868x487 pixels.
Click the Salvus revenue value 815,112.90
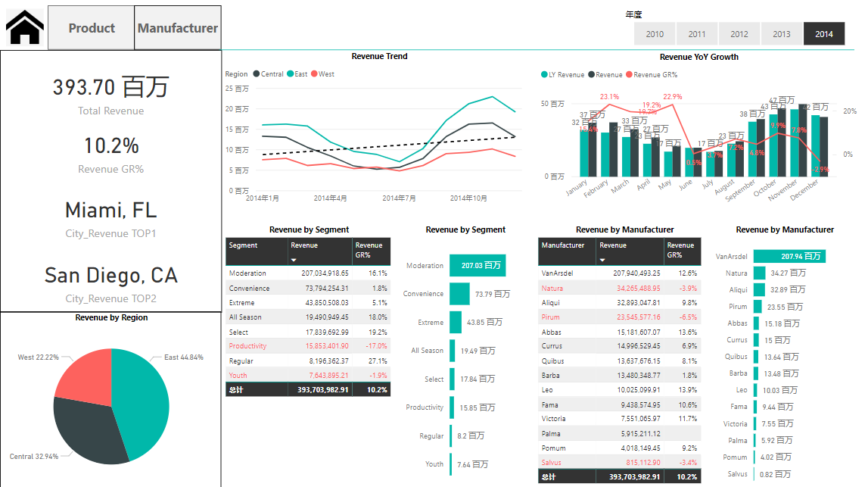(643, 462)
